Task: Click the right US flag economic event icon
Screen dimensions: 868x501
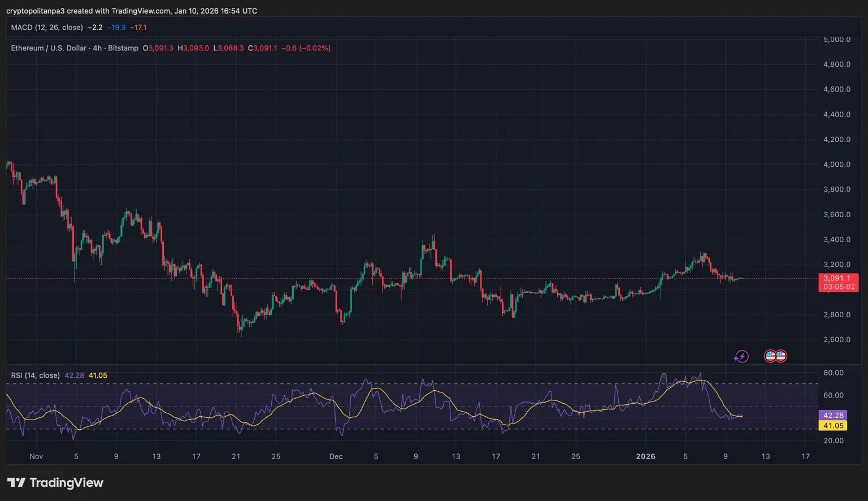Action: coord(781,356)
